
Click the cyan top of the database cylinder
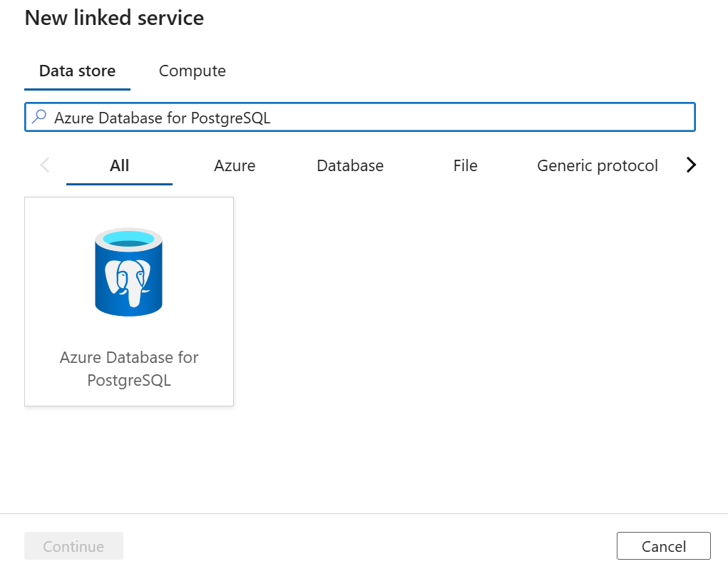point(129,239)
